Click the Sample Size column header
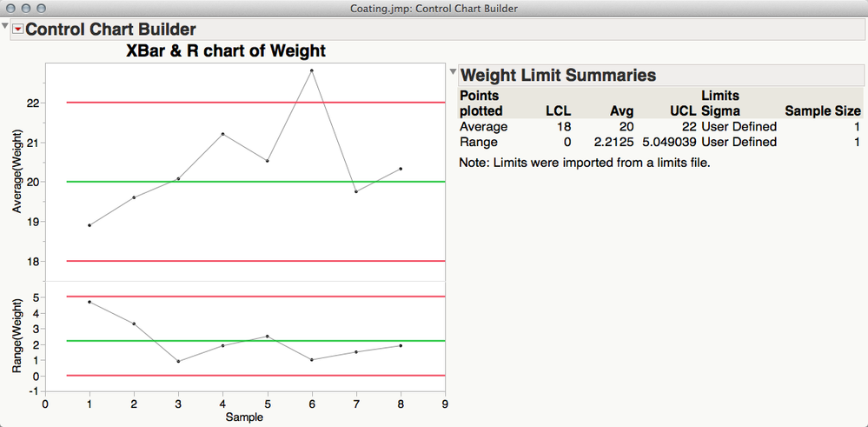 [x=823, y=111]
